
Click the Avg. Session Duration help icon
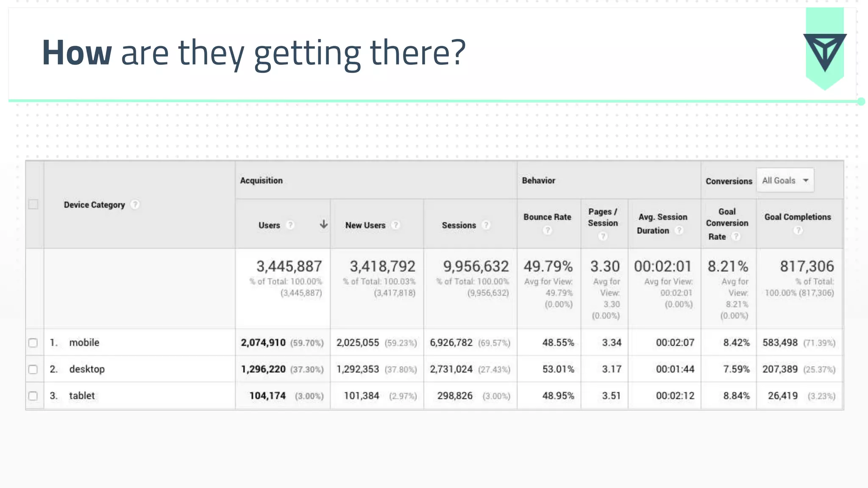click(x=679, y=230)
